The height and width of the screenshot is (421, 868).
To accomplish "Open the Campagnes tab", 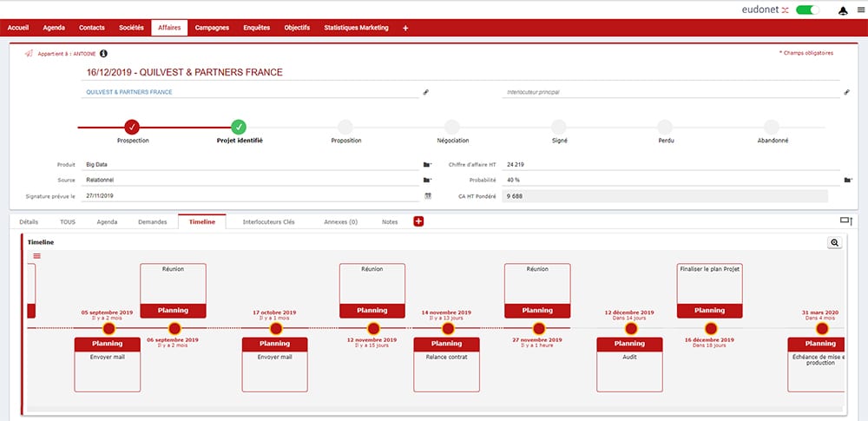I will click(x=212, y=28).
